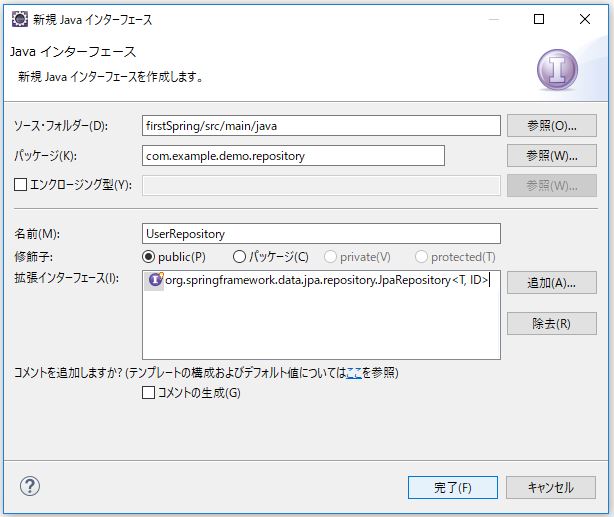The image size is (614, 517).
Task: Cancel the dialog with キャンセル
Action: click(x=551, y=488)
